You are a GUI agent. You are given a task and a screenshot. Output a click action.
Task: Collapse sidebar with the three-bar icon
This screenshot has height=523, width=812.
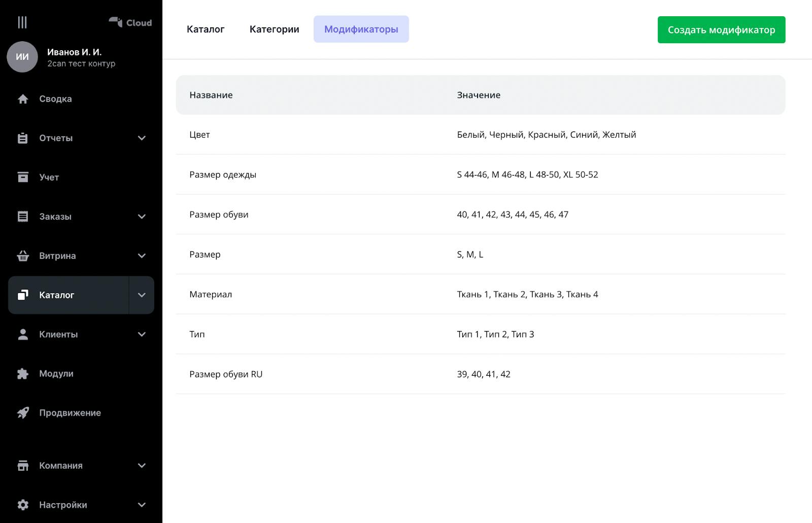coord(22,22)
